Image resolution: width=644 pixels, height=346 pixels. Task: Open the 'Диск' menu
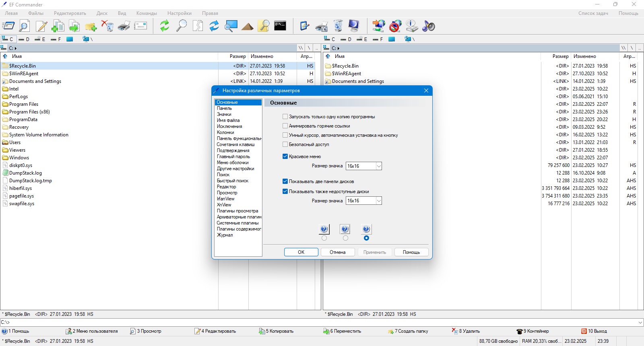tap(102, 13)
